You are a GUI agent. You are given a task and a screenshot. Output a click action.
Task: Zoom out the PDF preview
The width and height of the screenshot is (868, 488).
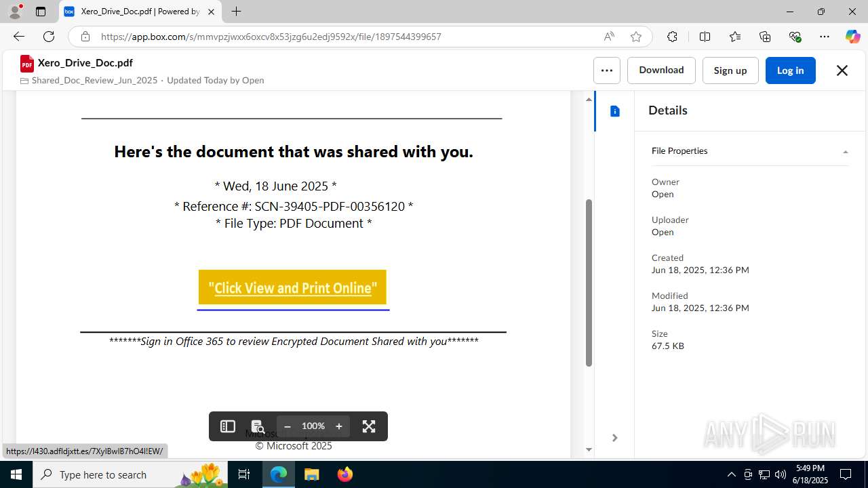point(288,426)
